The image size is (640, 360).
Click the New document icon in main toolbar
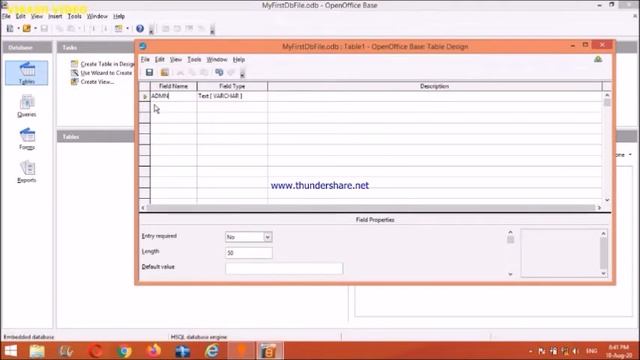[x=10, y=29]
